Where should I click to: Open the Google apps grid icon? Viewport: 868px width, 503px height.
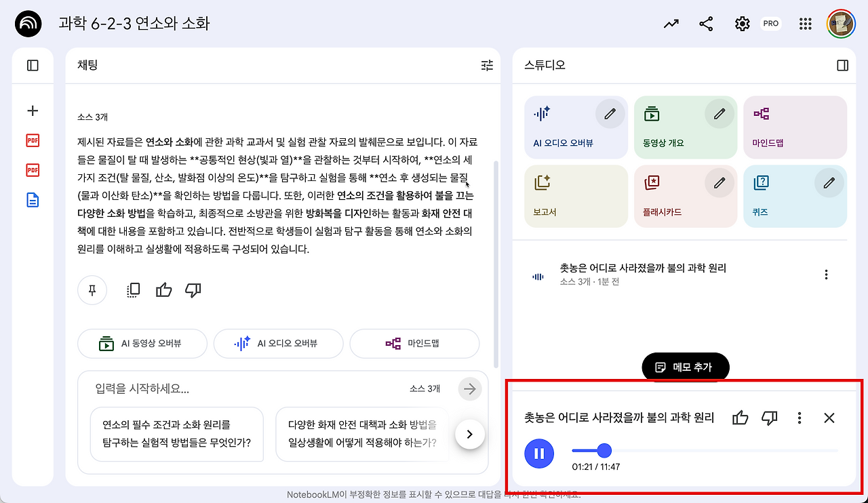pos(806,24)
